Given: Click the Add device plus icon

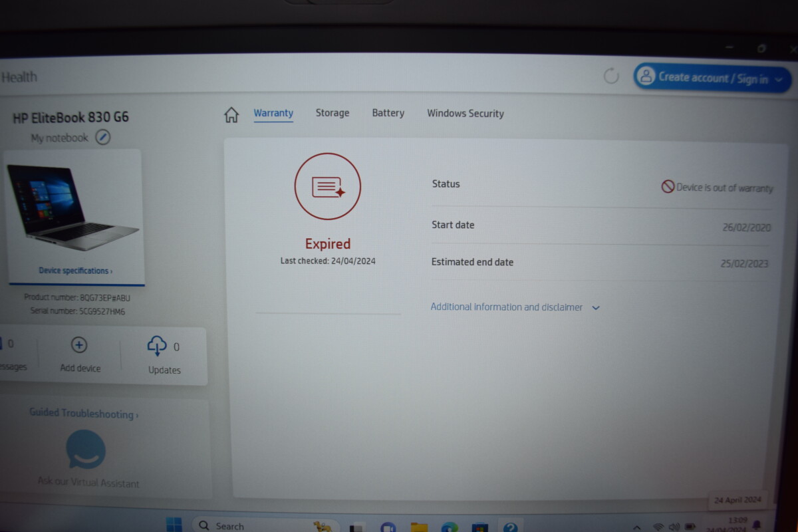Looking at the screenshot, I should [79, 345].
